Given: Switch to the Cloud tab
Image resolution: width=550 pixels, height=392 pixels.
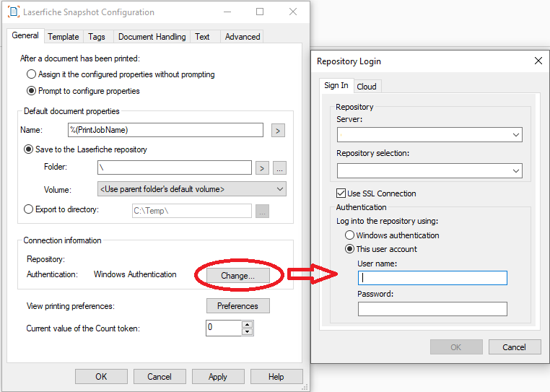Looking at the screenshot, I should 367,87.
